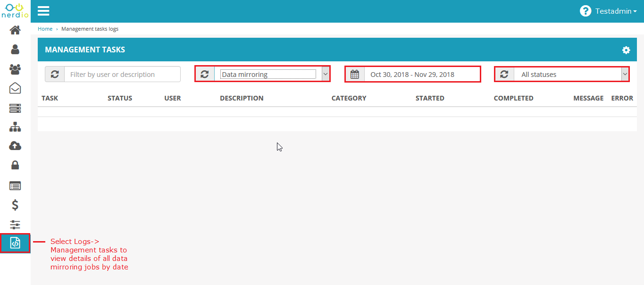Click the Home breadcrumb link
This screenshot has width=644, height=285.
pyautogui.click(x=45, y=29)
